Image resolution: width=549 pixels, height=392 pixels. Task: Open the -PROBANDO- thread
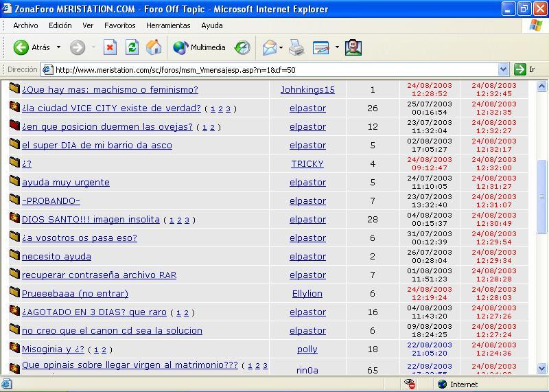click(x=51, y=201)
